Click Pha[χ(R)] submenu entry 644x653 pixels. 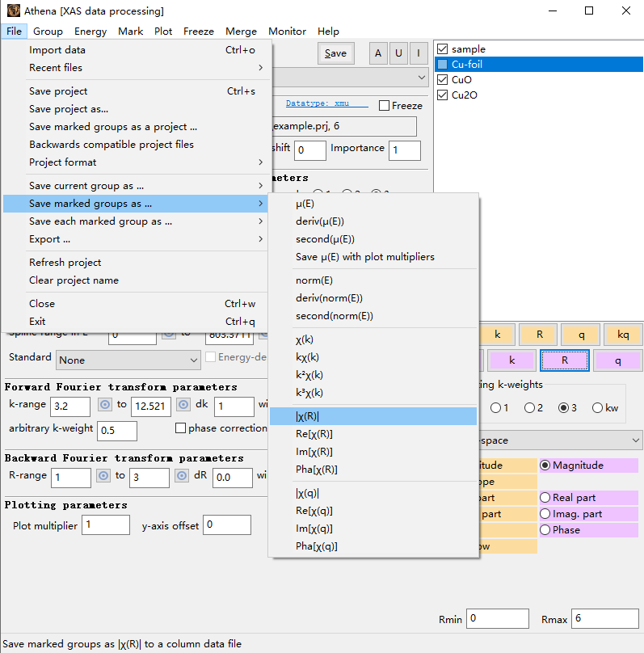click(373, 470)
